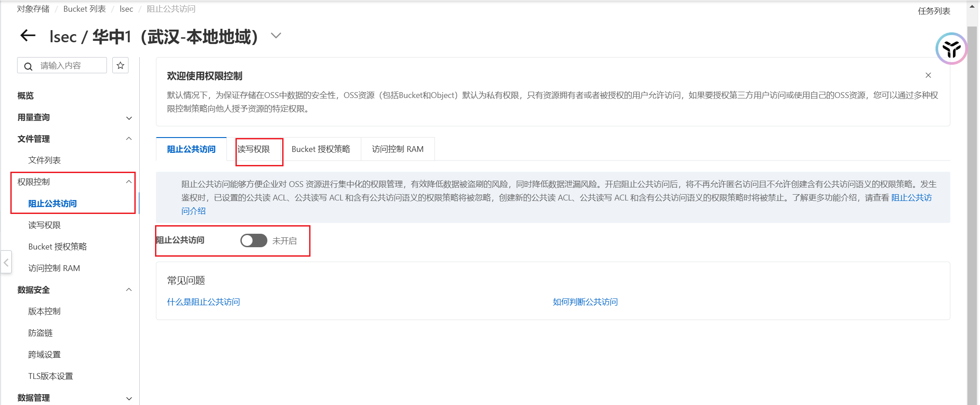This screenshot has height=405, width=980.
Task: Switch to the Bucket 授权策略 tab
Action: (x=320, y=149)
